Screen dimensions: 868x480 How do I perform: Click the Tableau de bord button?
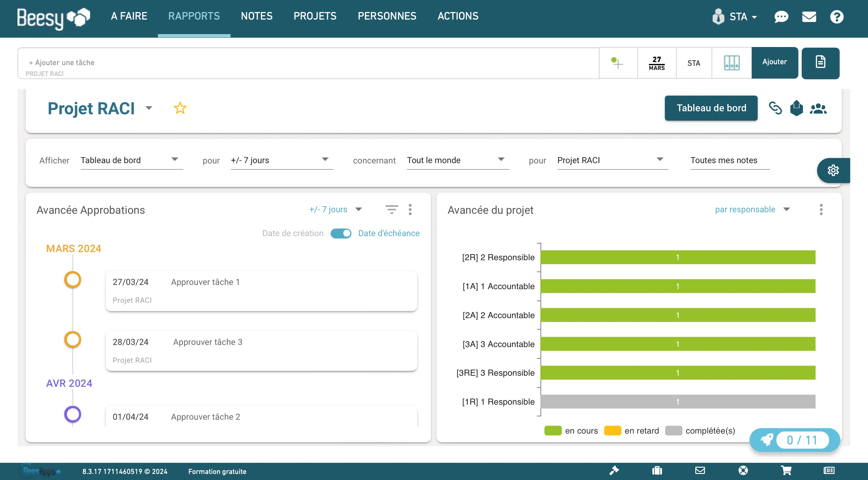[711, 108]
